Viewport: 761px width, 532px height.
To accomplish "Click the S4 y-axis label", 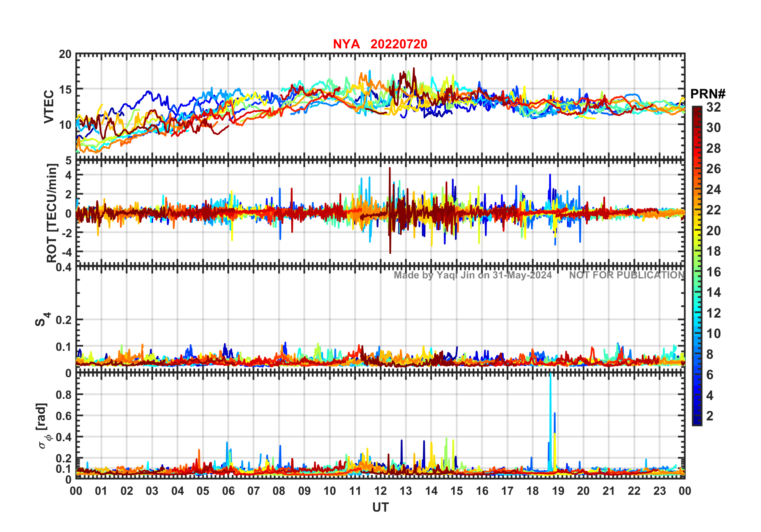I will click(42, 320).
